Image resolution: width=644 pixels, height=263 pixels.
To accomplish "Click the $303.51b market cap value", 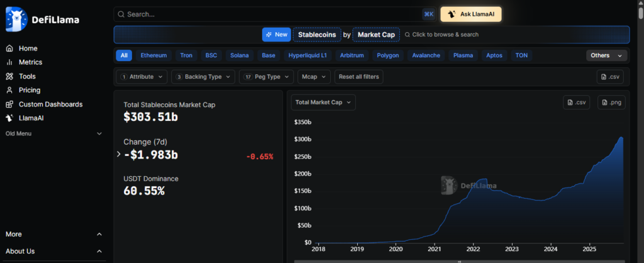I will [x=151, y=116].
